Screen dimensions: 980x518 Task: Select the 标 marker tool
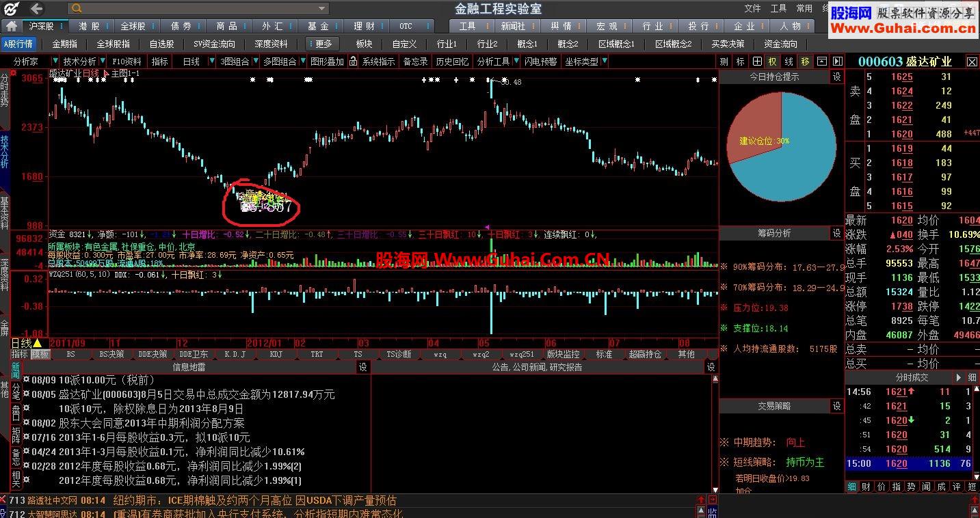741,62
